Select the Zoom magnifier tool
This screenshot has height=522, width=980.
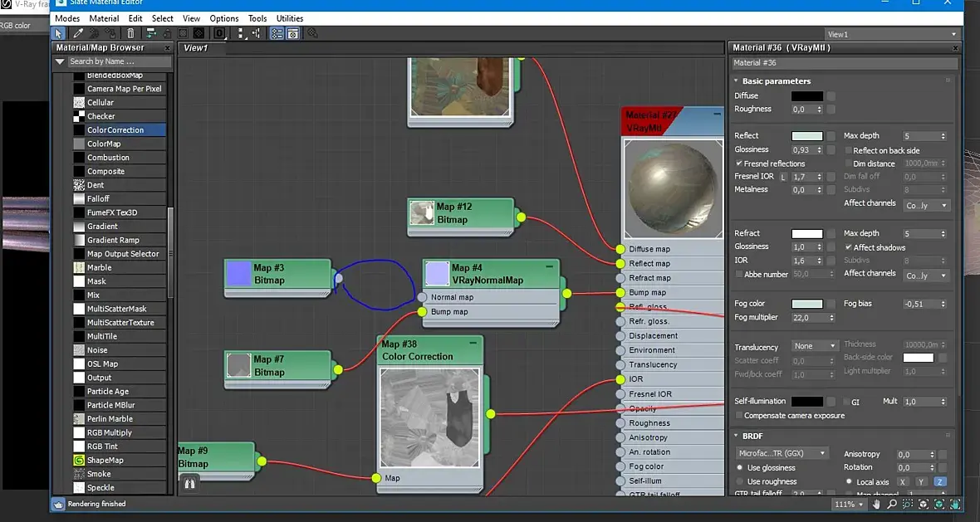pyautogui.click(x=892, y=504)
